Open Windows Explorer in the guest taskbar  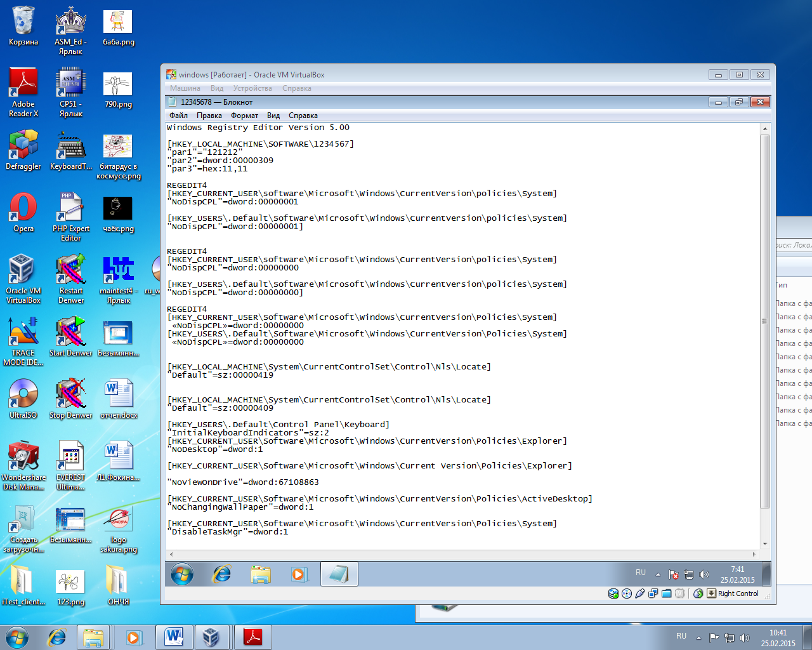pyautogui.click(x=261, y=574)
